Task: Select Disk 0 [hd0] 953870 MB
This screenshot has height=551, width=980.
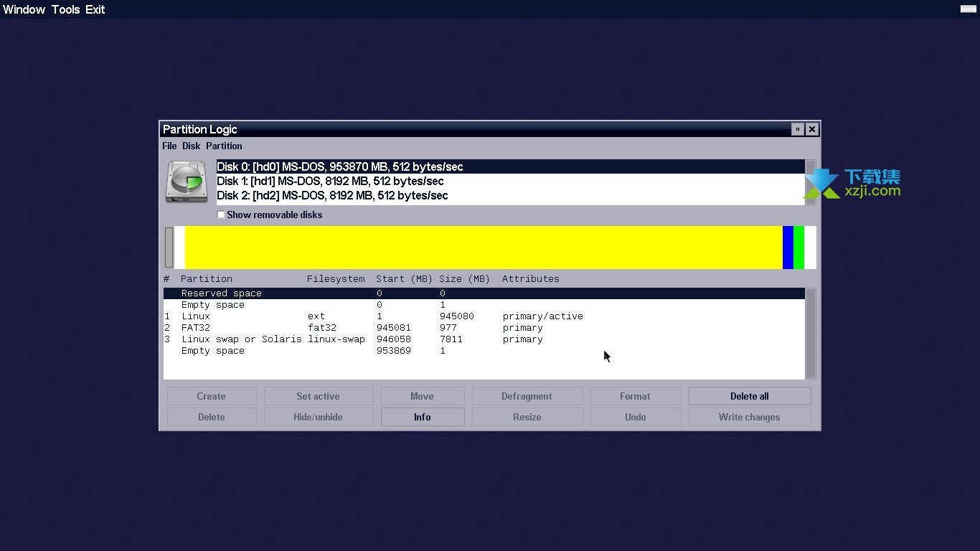Action: pyautogui.click(x=511, y=166)
